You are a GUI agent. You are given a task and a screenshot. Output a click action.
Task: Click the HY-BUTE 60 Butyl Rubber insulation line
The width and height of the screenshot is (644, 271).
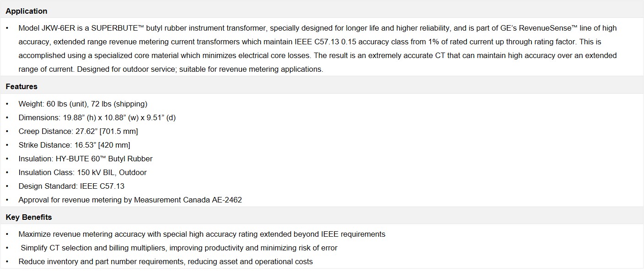click(x=86, y=159)
